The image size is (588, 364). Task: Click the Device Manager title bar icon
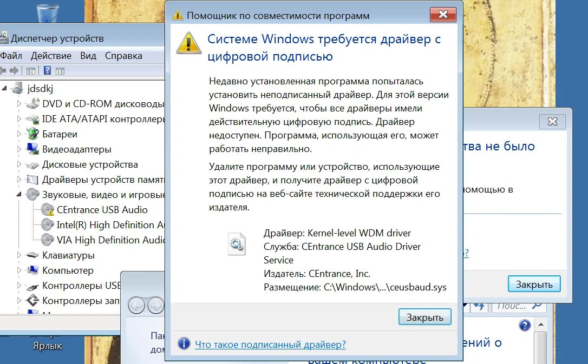coord(4,38)
